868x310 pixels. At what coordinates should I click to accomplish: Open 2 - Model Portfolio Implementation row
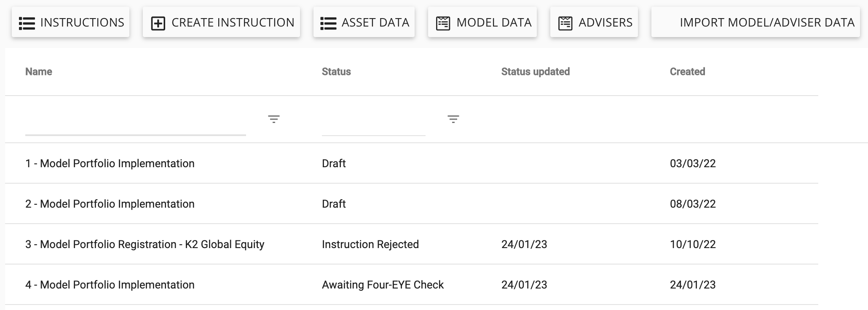coord(110,204)
